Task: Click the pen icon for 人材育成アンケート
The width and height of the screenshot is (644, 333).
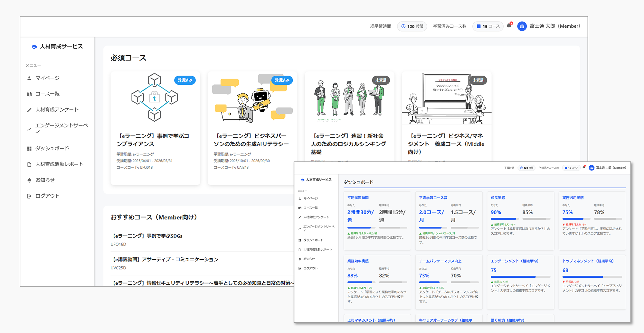Action: (x=30, y=109)
